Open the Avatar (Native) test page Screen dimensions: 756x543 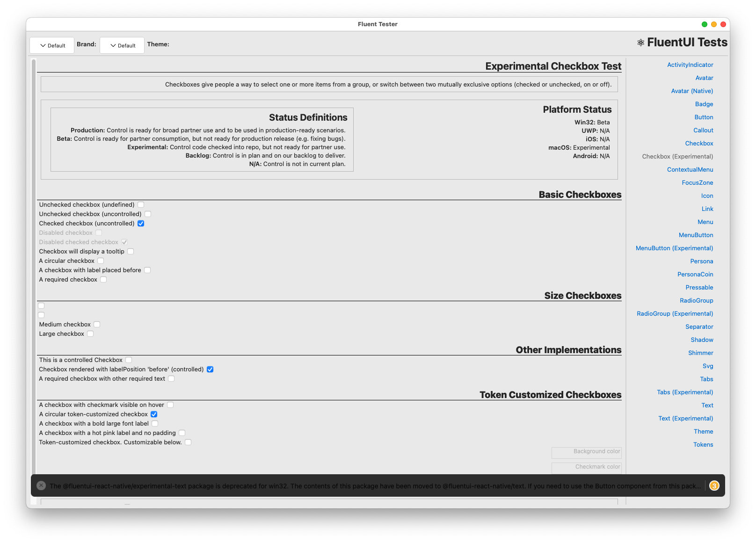point(692,91)
